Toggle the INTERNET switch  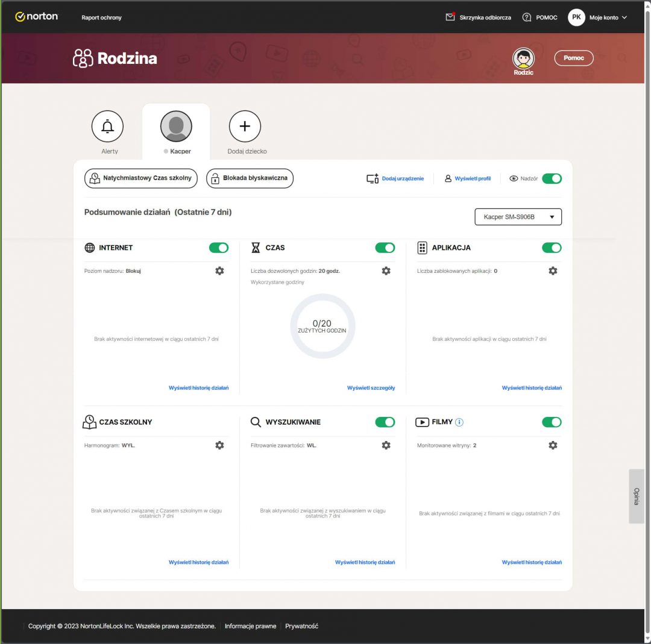coord(219,248)
